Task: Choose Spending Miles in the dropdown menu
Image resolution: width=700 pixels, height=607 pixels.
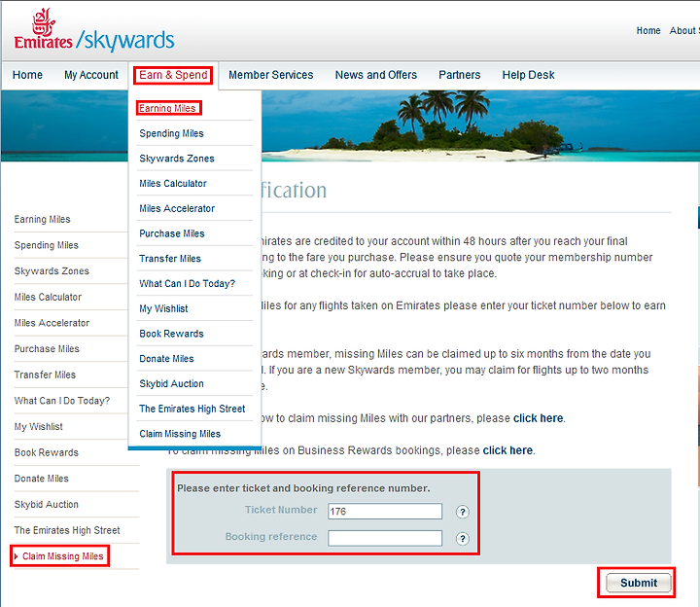Action: (x=171, y=133)
